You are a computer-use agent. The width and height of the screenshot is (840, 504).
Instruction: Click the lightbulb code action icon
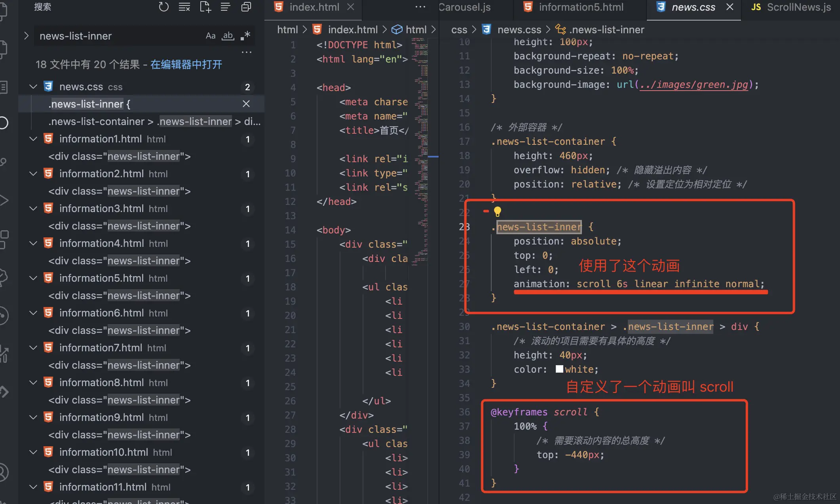pos(498,212)
